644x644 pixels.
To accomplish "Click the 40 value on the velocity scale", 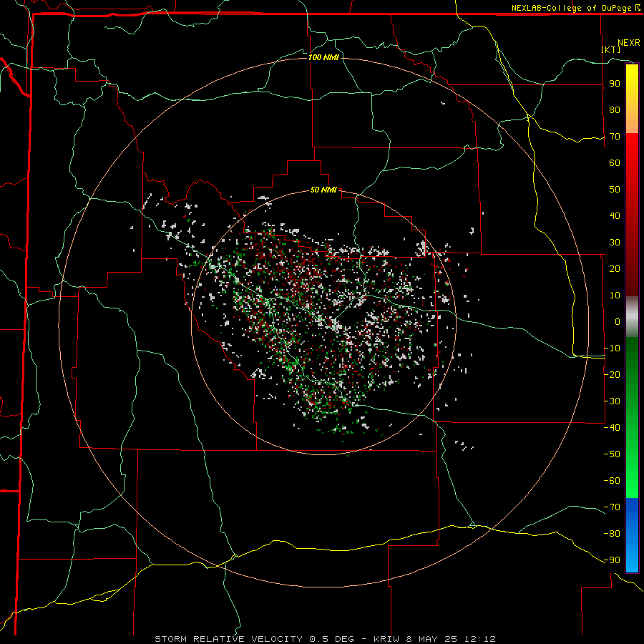I will 615,216.
